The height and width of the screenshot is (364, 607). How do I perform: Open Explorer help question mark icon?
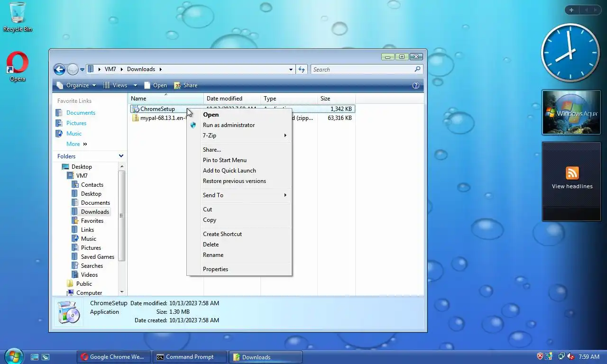pyautogui.click(x=416, y=85)
